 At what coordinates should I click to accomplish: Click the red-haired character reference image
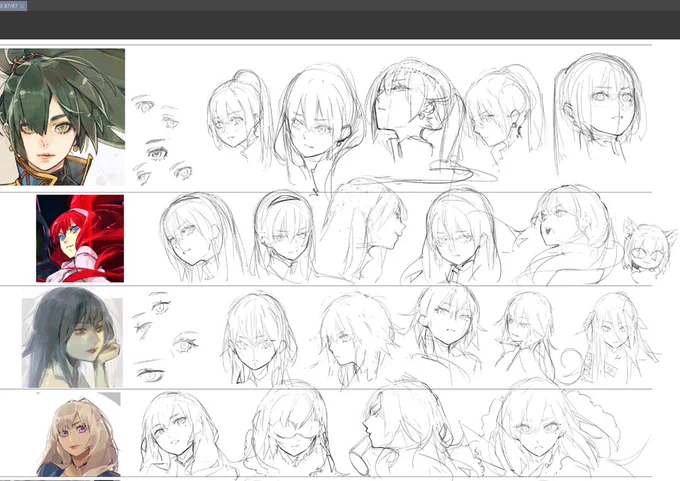(80, 239)
